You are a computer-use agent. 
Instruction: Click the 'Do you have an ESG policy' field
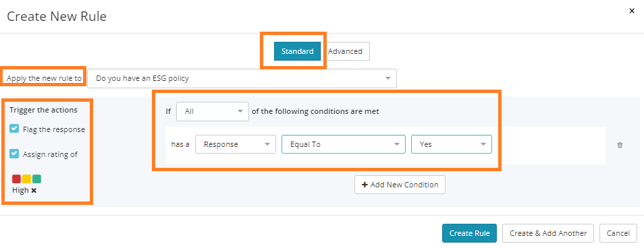[x=242, y=78]
